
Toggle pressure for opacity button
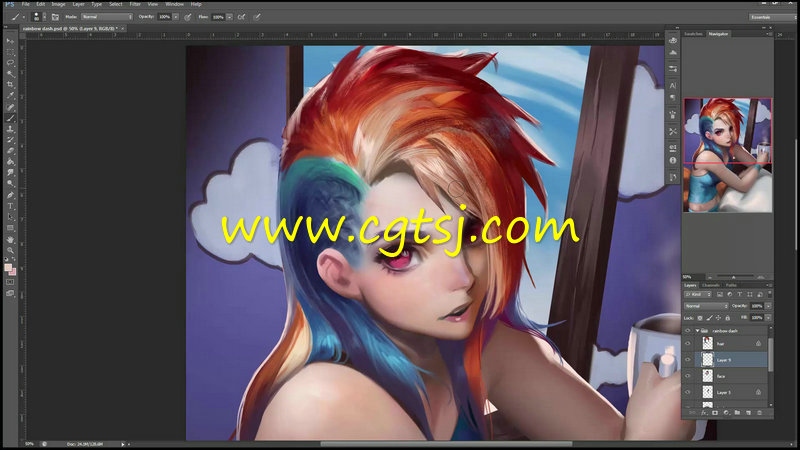tap(188, 17)
